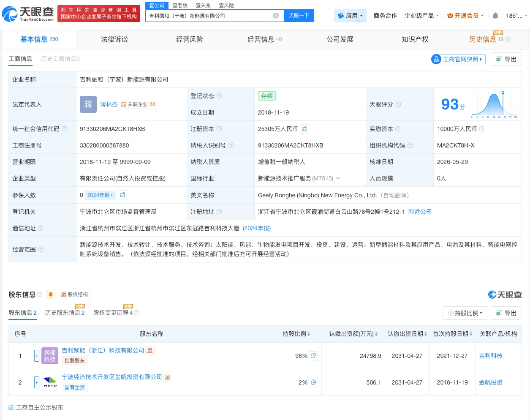Click help icon next to 纳税人识别号

[231, 145]
